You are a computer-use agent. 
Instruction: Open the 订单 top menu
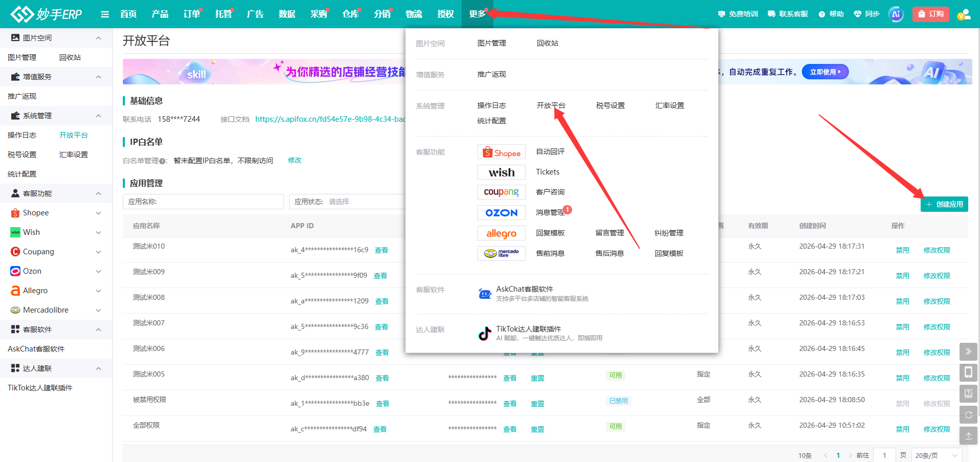pos(192,14)
